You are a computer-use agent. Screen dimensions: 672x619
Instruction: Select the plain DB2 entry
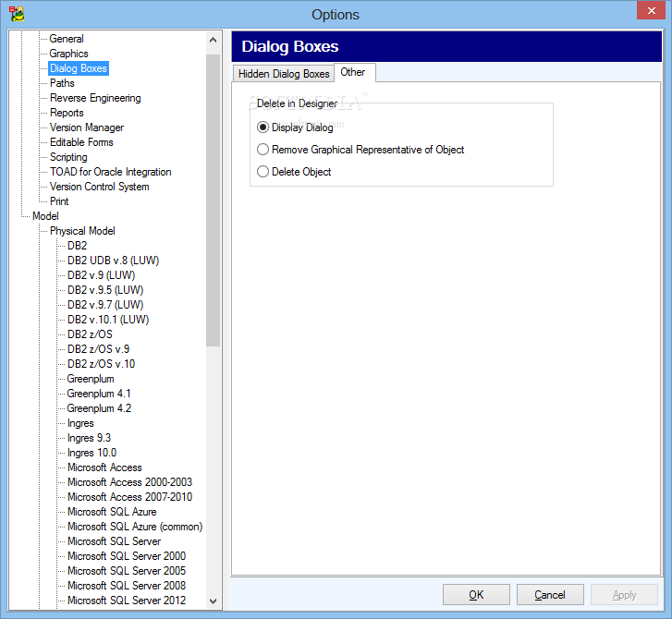click(x=77, y=246)
